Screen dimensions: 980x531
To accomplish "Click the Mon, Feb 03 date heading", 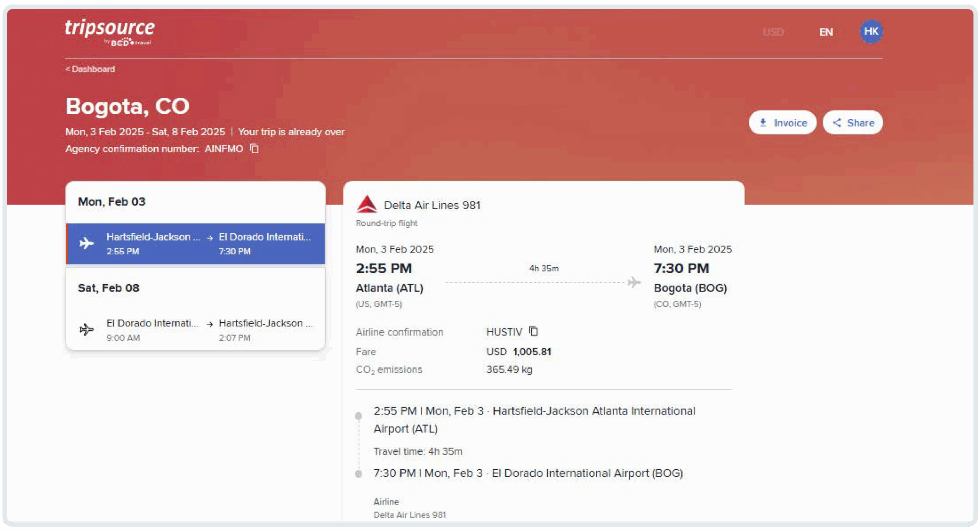I will coord(112,202).
